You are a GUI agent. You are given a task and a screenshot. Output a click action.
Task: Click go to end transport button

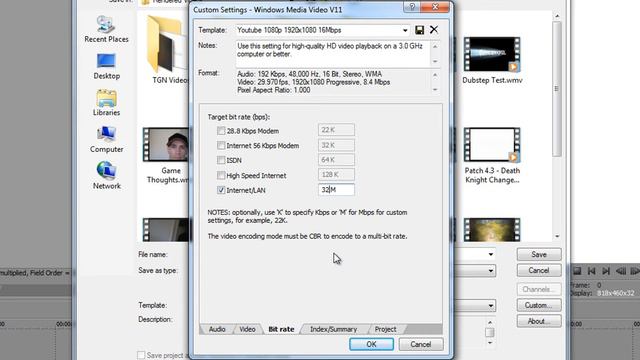[606, 271]
